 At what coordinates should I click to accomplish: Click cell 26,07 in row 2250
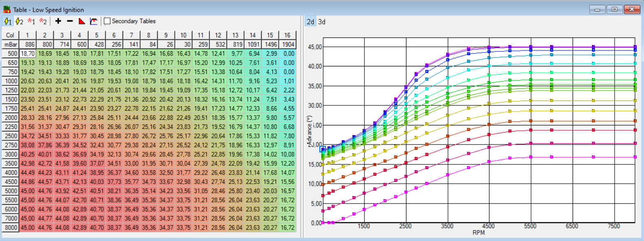[132, 127]
